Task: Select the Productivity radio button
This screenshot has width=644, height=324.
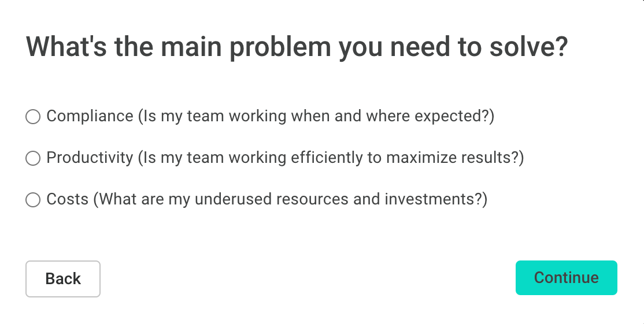Action: coord(33,158)
